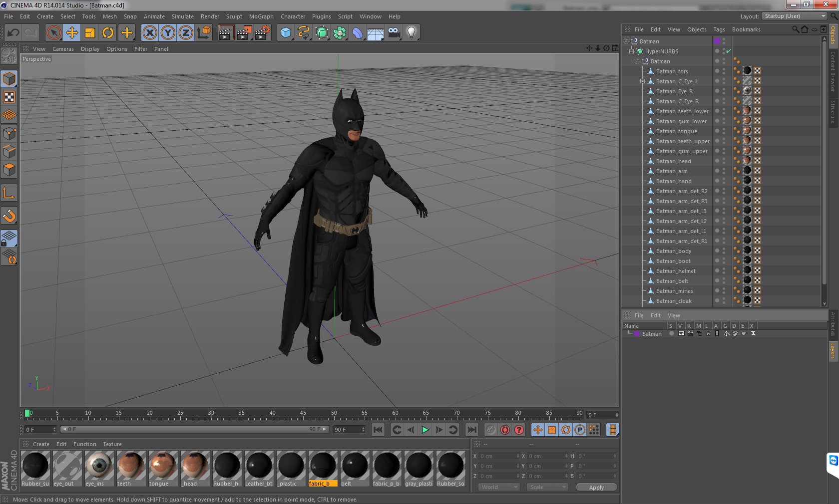This screenshot has width=839, height=504.
Task: Toggle Enable Snap magnet icon
Action: pos(9,216)
